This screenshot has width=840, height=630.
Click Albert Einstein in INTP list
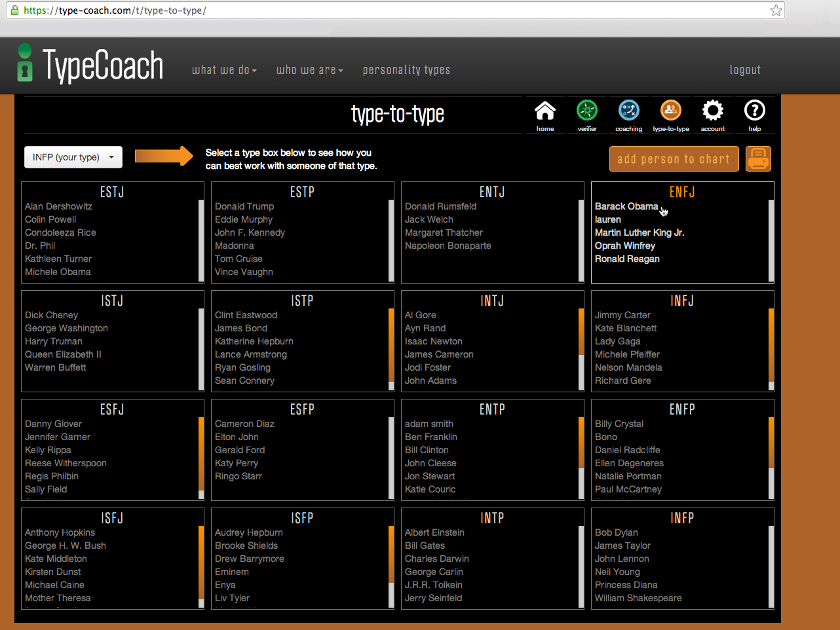434,532
